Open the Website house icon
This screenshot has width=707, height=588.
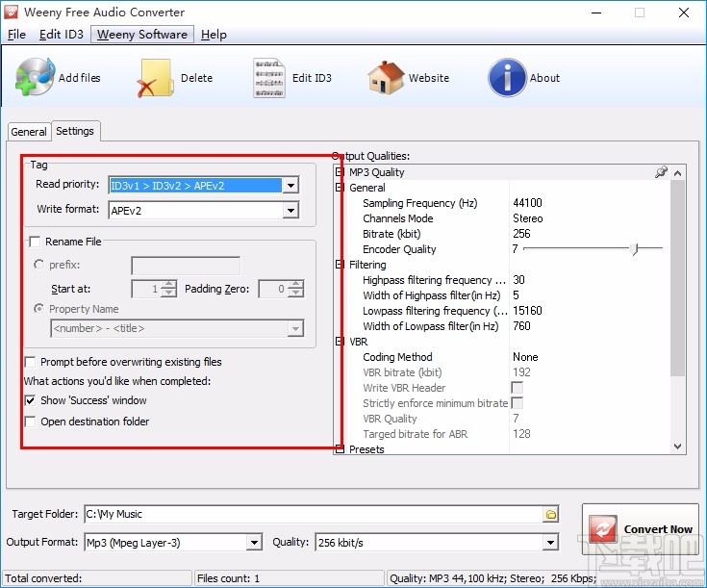pyautogui.click(x=386, y=78)
